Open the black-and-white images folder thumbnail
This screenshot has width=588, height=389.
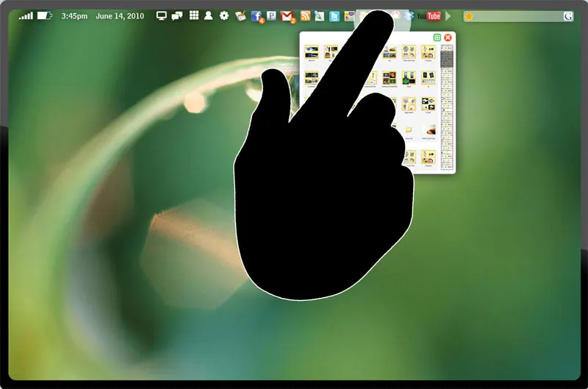[429, 104]
